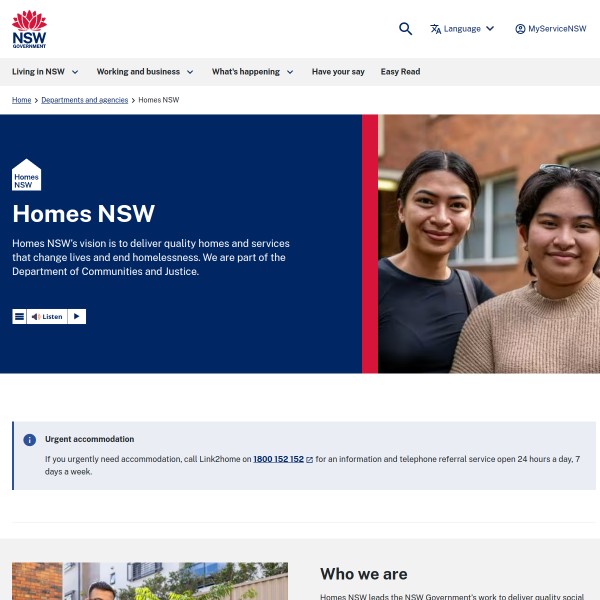
Task: Open the Listen player menu icon
Action: tap(19, 316)
